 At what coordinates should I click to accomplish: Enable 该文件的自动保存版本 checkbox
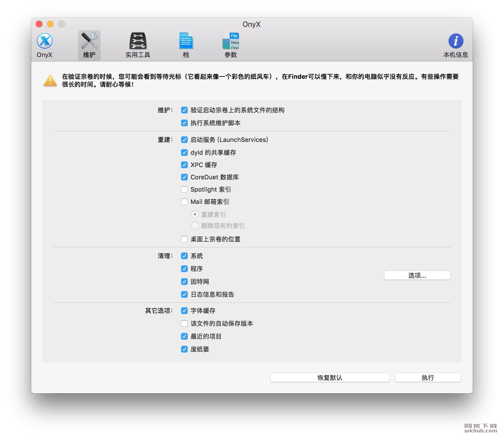(184, 323)
